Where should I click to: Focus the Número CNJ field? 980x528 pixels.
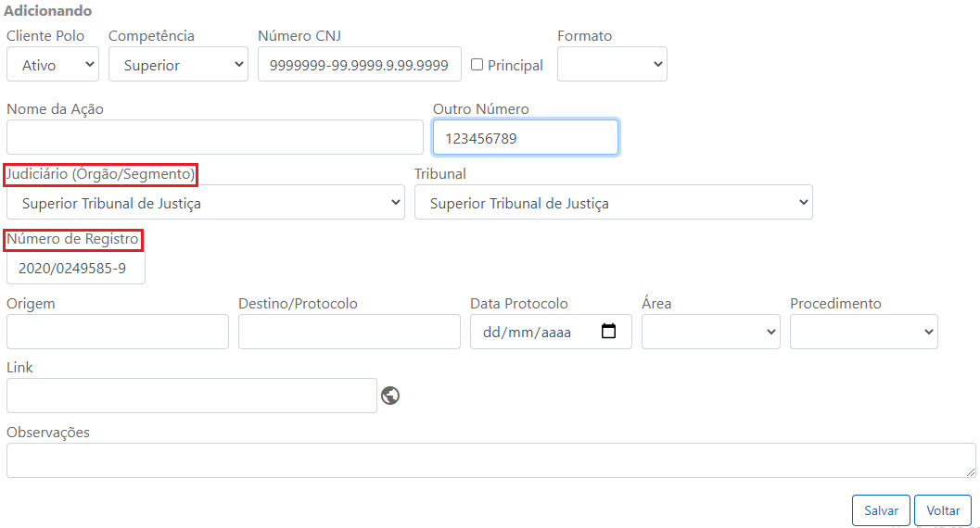point(360,64)
